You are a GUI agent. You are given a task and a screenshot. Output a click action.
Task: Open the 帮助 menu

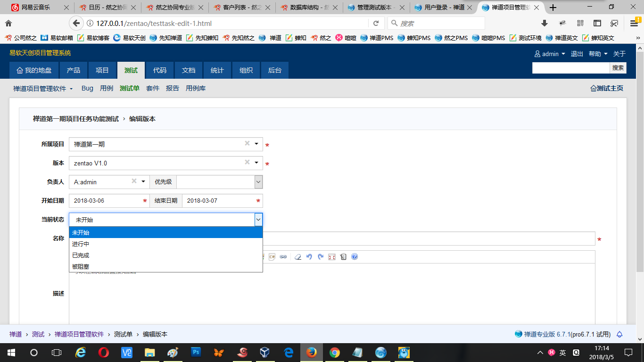(x=598, y=54)
